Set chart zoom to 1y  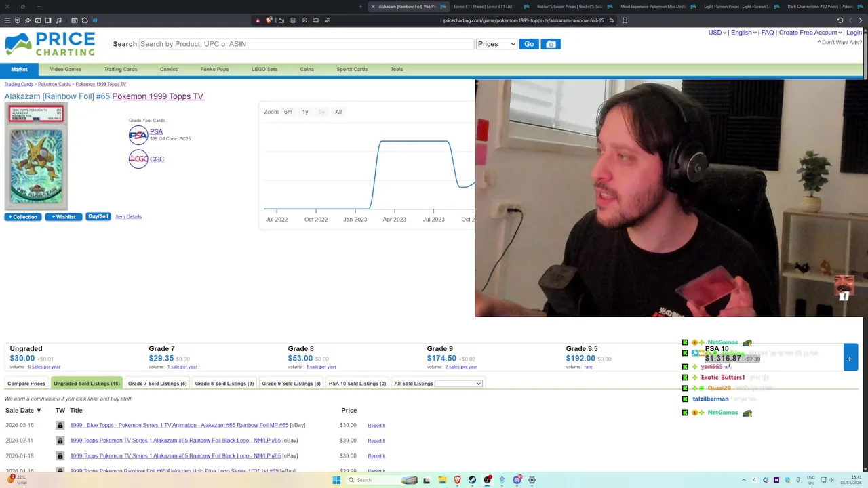(305, 112)
